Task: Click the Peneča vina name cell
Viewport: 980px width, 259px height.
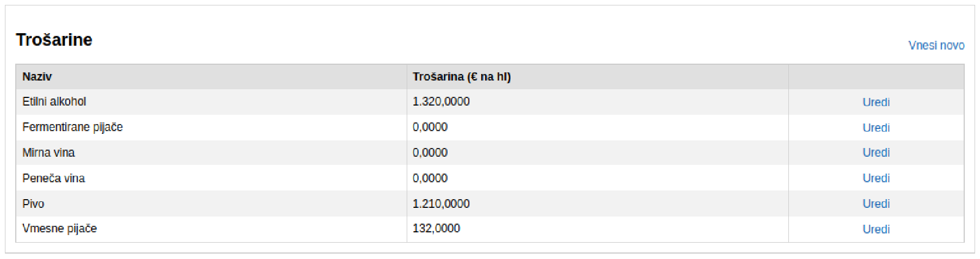Action: pos(53,178)
